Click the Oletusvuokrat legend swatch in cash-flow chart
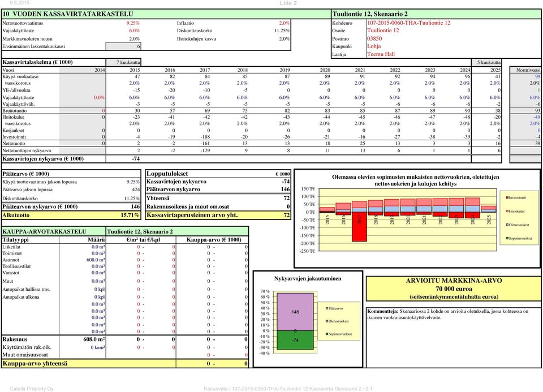Image resolution: width=543 pixels, height=392 pixels. (x=507, y=225)
